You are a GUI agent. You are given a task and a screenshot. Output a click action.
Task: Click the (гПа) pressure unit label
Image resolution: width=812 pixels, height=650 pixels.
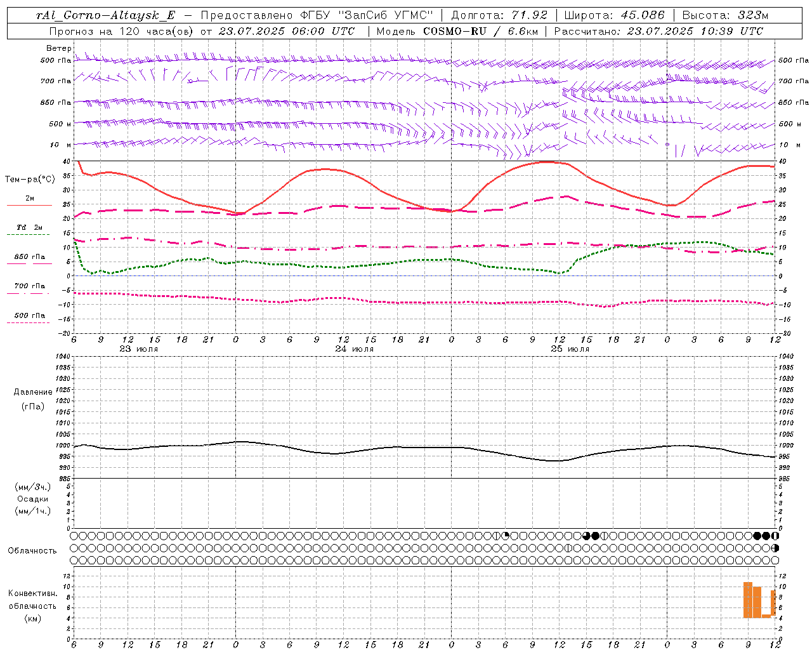coord(33,406)
